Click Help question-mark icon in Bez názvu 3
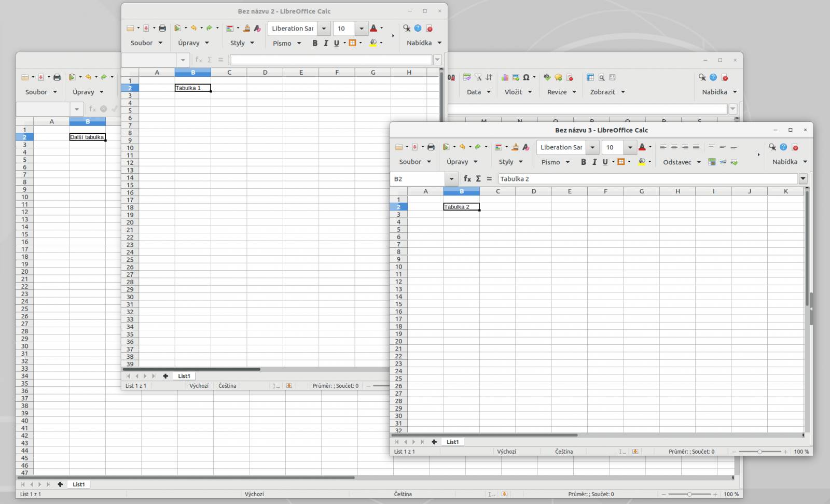Screen dimensions: 830x504 (783, 147)
